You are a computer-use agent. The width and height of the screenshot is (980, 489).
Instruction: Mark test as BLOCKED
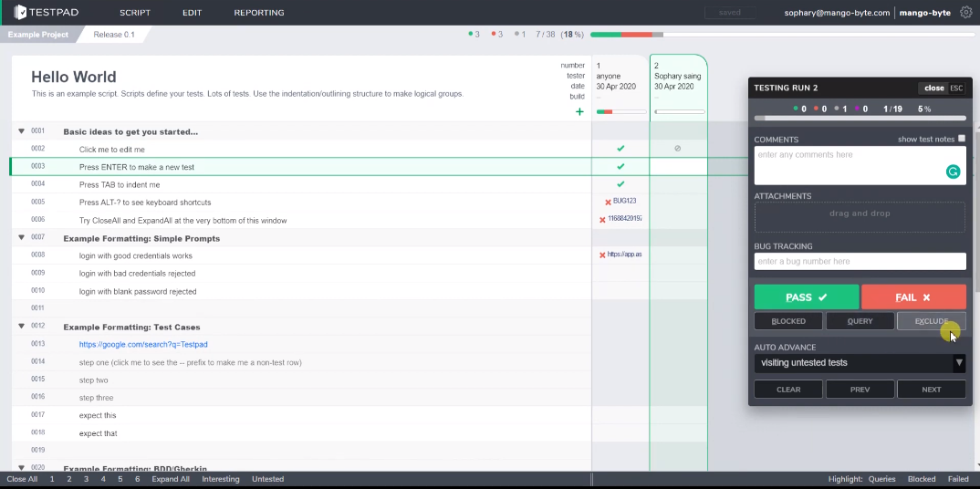(x=788, y=321)
